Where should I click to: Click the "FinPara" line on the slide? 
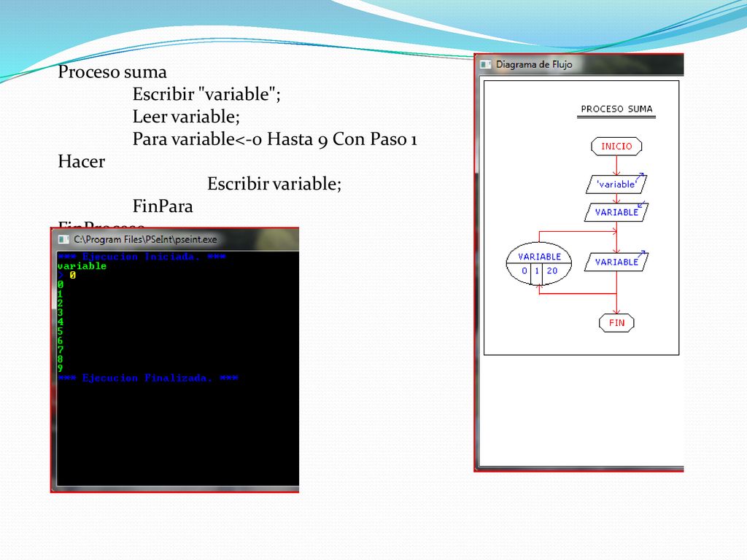pyautogui.click(x=163, y=206)
